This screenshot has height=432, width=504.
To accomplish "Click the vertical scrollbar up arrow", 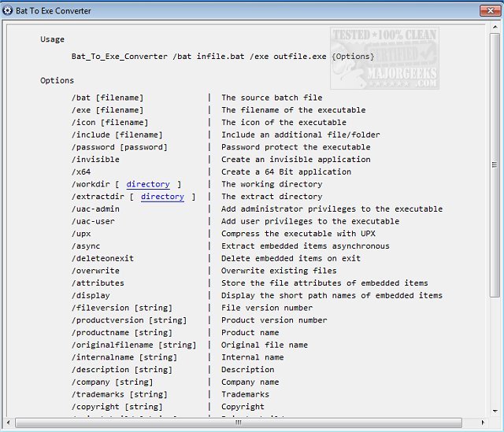I will tap(495, 28).
